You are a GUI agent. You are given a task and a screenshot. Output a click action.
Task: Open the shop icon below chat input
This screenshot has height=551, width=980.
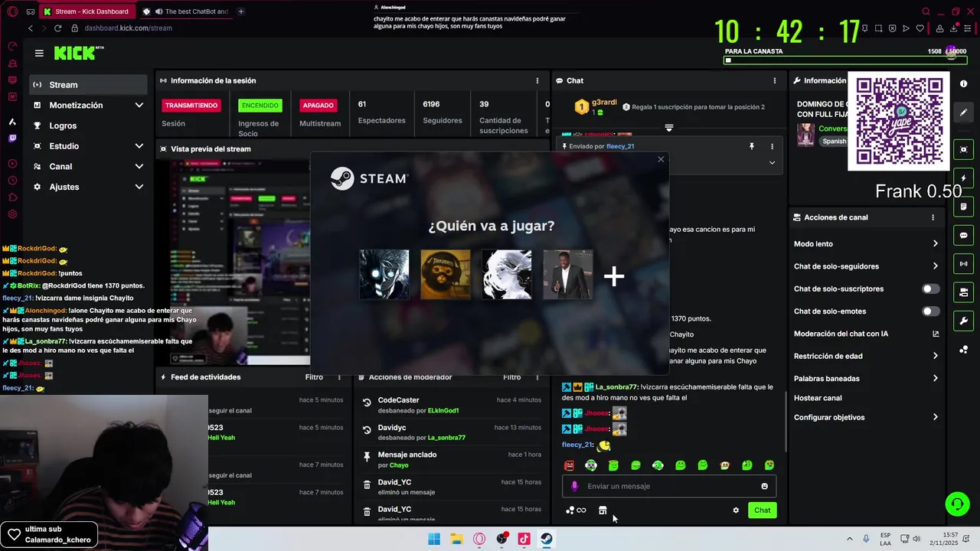click(603, 510)
